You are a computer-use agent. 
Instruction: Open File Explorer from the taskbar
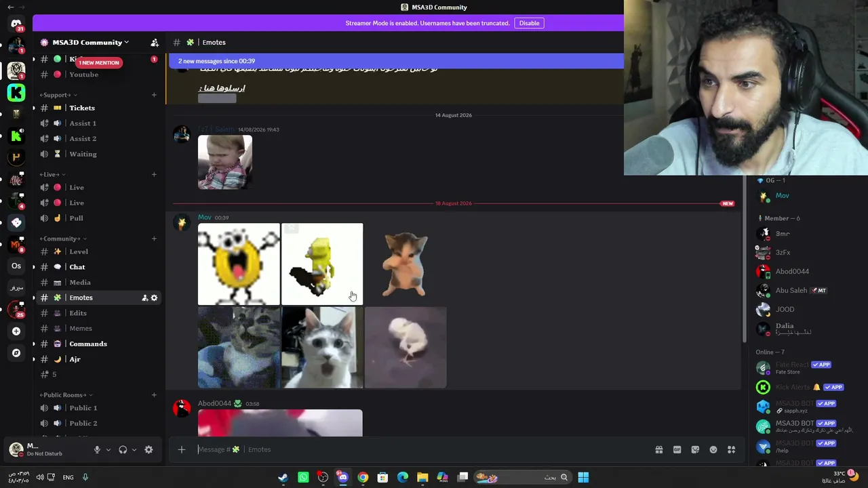(x=422, y=477)
